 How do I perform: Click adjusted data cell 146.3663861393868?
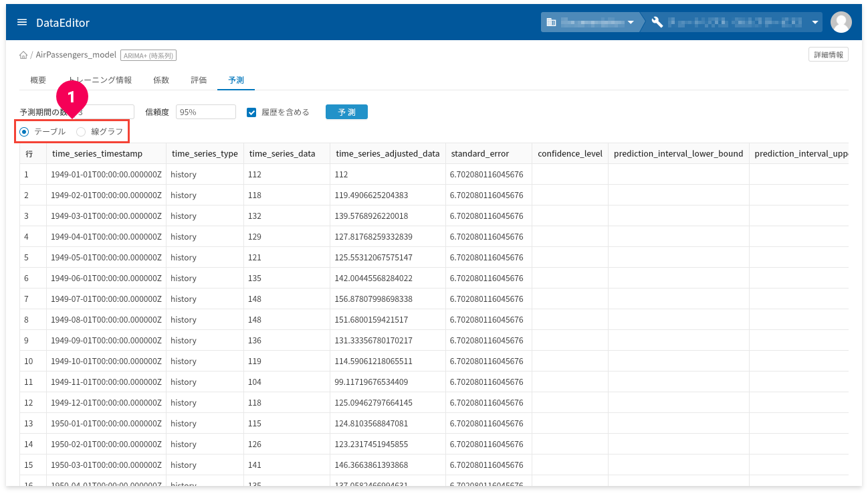tap(388, 465)
